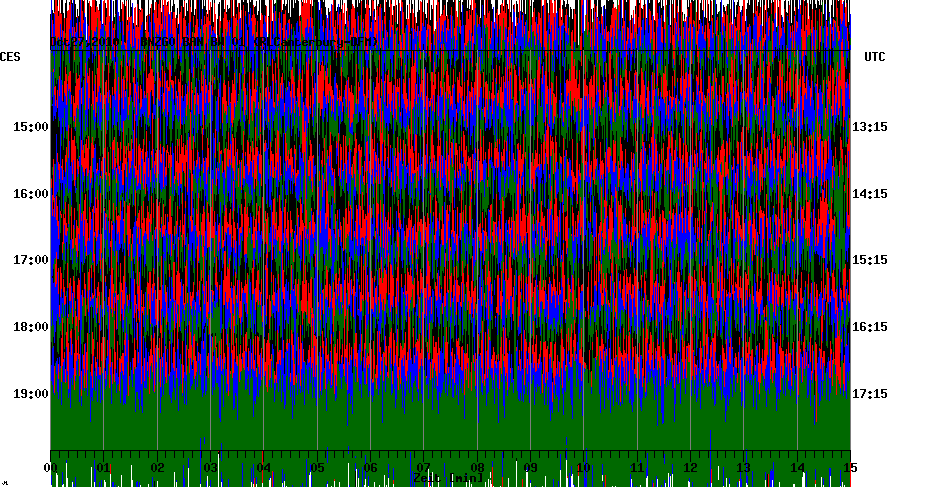Select minute tick 06 on the bottom axis
930x494 pixels.
(370, 468)
